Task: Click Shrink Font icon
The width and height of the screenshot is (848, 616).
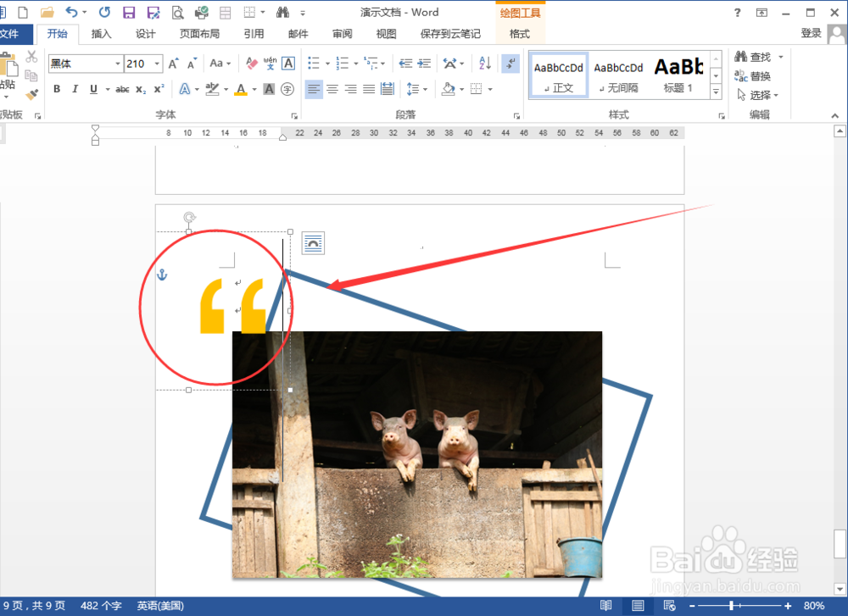Action: (x=192, y=64)
